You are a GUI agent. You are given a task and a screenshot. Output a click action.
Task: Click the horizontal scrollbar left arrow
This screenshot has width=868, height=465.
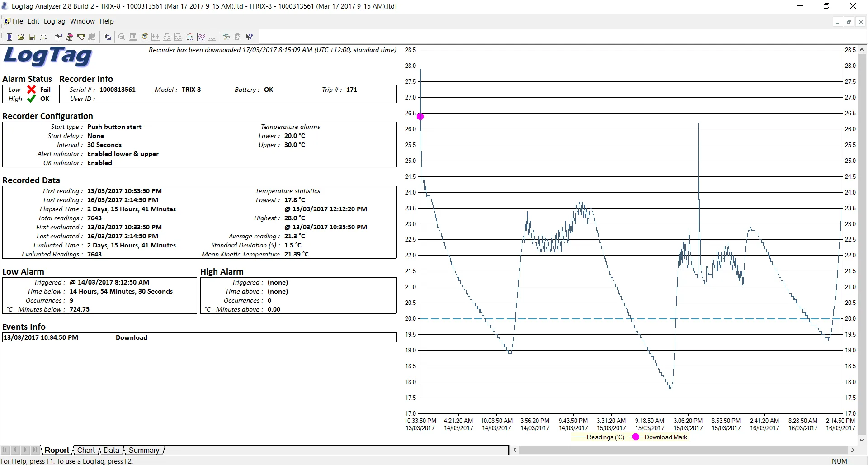(514, 450)
